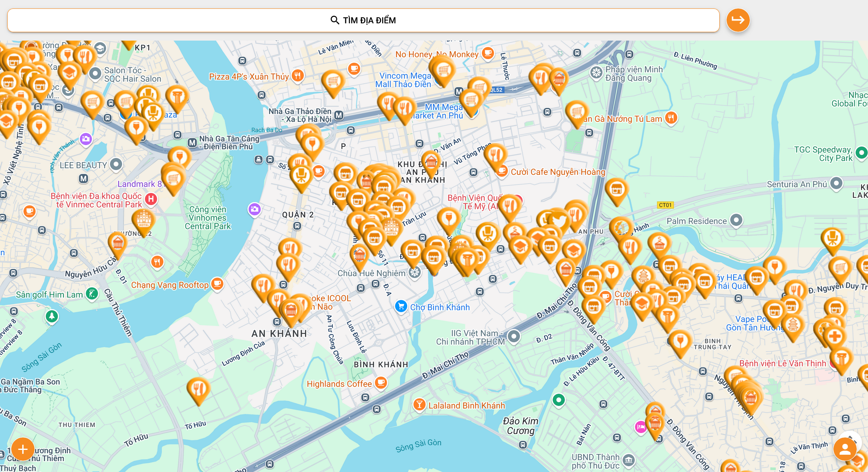This screenshot has height=472, width=868.
Task: Select the IIG Việt Nam location marker
Action: point(514,336)
